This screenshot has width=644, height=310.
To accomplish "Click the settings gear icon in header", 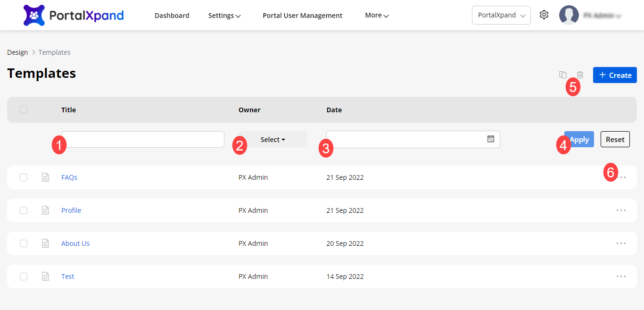I will click(x=544, y=15).
